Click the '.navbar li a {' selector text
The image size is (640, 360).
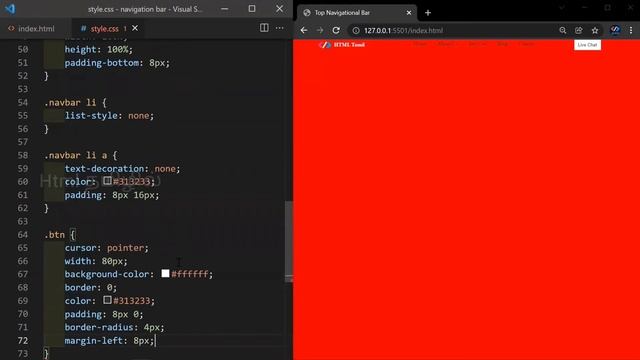coord(80,156)
